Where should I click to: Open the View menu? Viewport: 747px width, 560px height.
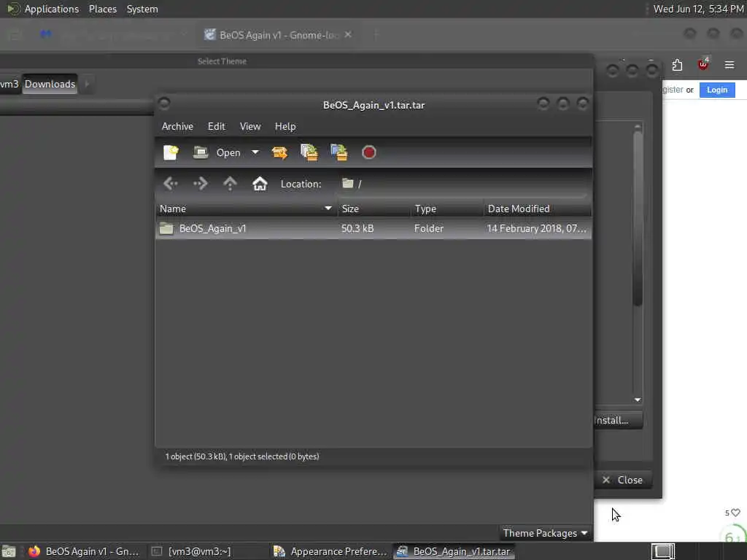pos(250,126)
